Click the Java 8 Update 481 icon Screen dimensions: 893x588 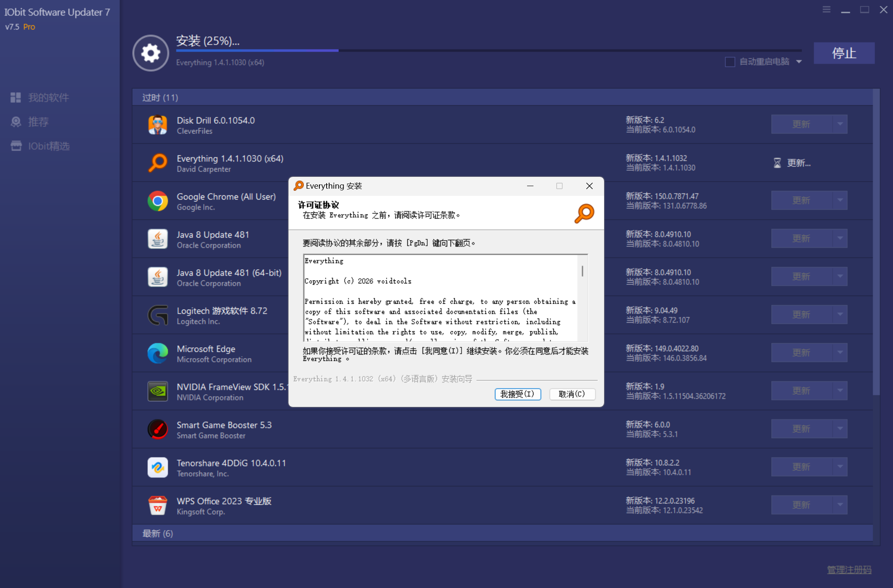(157, 239)
